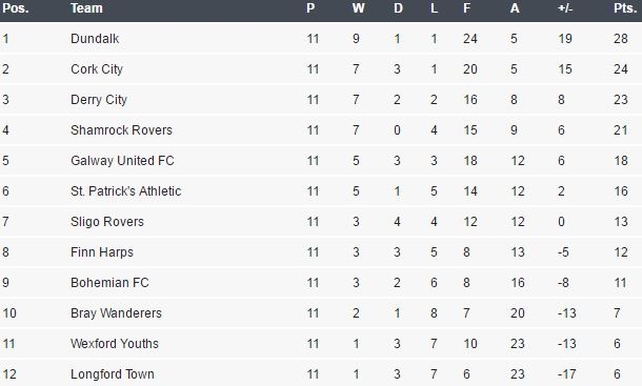Click the Bray Wanderers team name
642x386 pixels.
(116, 313)
